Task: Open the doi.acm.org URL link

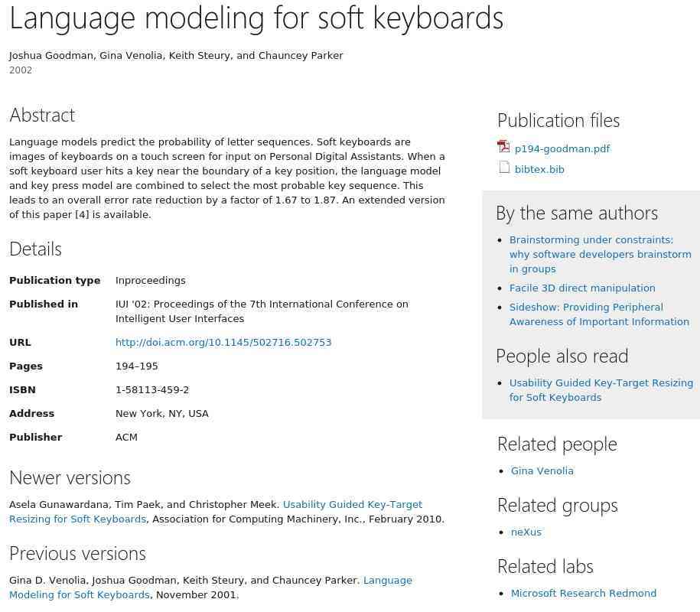Action: click(223, 343)
